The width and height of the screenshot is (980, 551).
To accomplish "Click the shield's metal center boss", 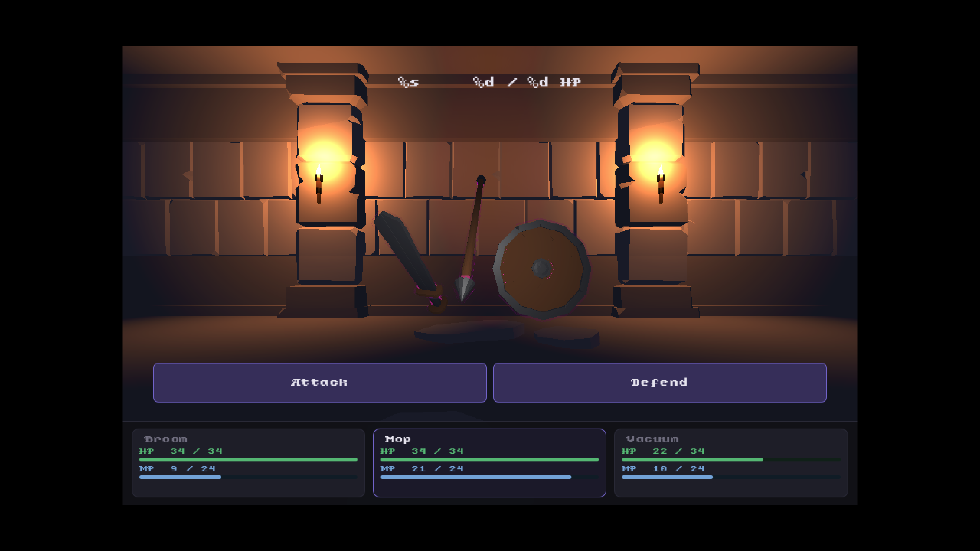I will click(x=542, y=268).
